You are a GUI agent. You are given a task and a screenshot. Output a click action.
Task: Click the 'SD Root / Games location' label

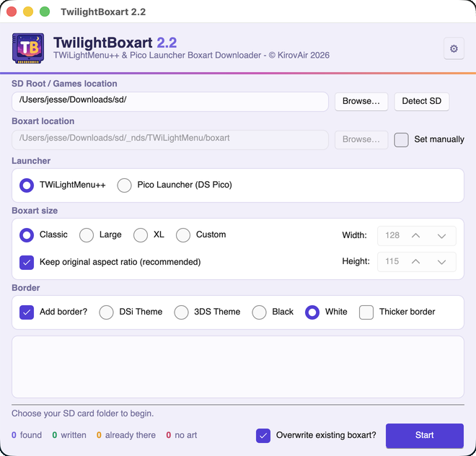[x=64, y=84]
